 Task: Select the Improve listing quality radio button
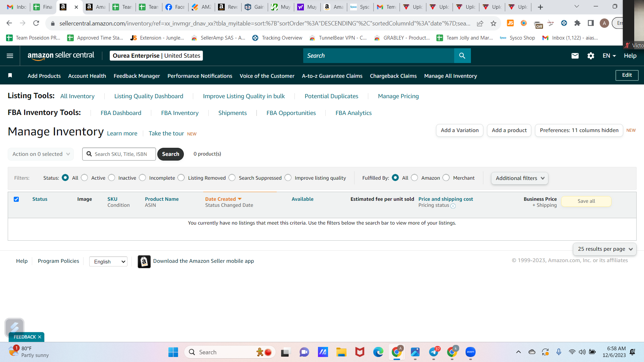(x=288, y=178)
